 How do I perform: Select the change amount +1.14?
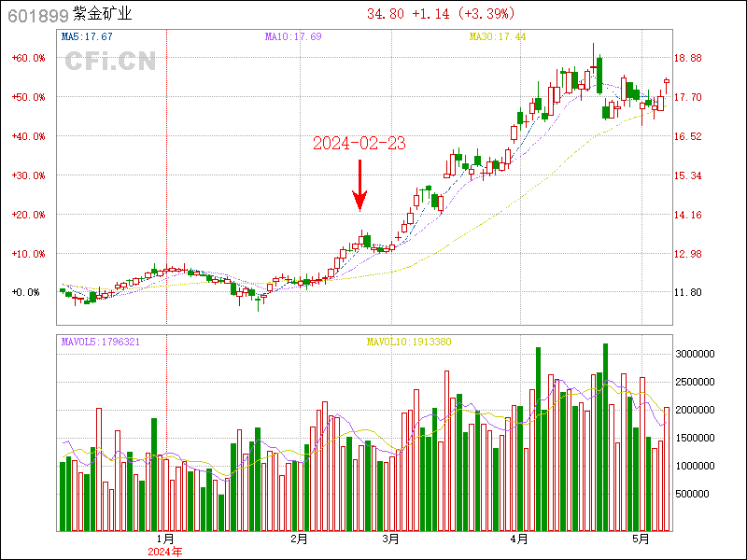click(430, 14)
